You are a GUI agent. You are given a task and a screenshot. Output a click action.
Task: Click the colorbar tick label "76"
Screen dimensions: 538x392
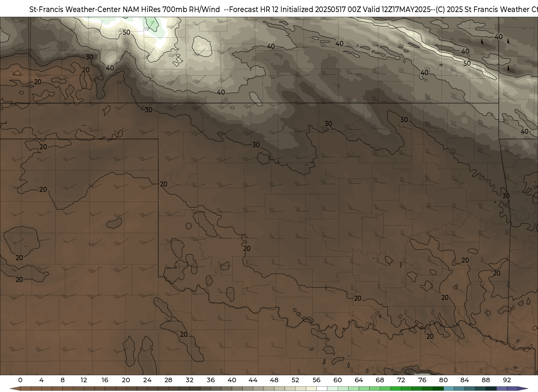coord(422,380)
